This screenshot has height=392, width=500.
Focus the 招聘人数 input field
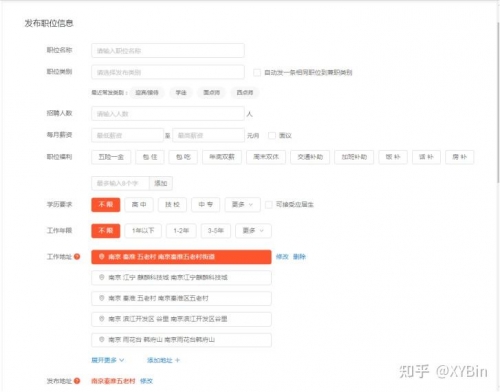click(x=168, y=114)
